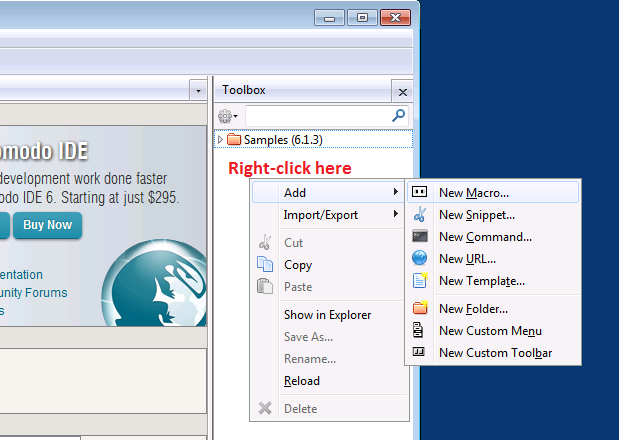Click the Copy pages icon in context menu

pos(265,264)
